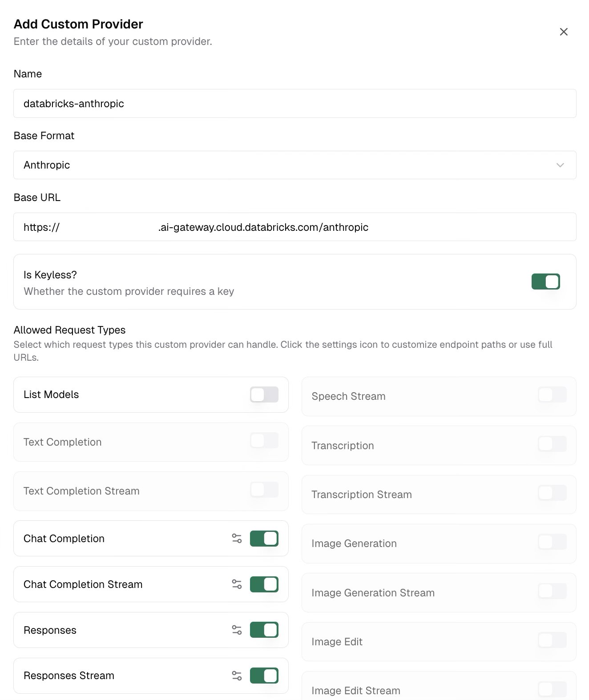Click the Allowed Request Types heading

[x=69, y=330]
